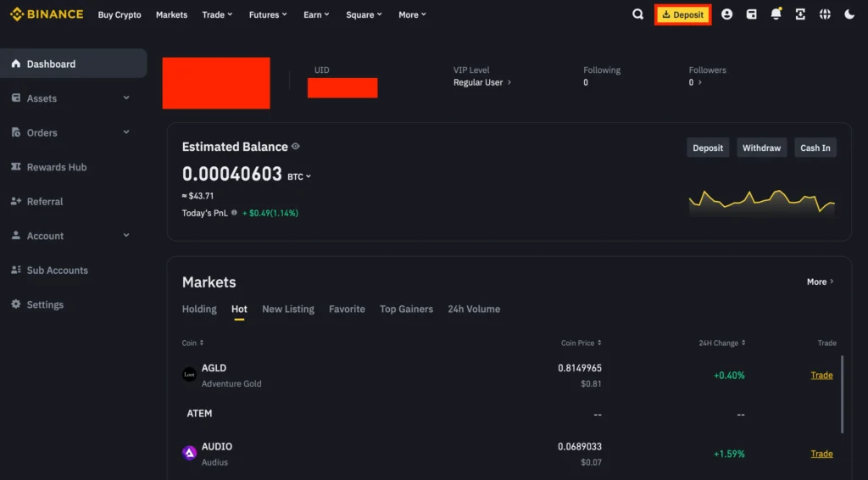The image size is (868, 480).
Task: Click the Account person icon
Action: [x=15, y=235]
